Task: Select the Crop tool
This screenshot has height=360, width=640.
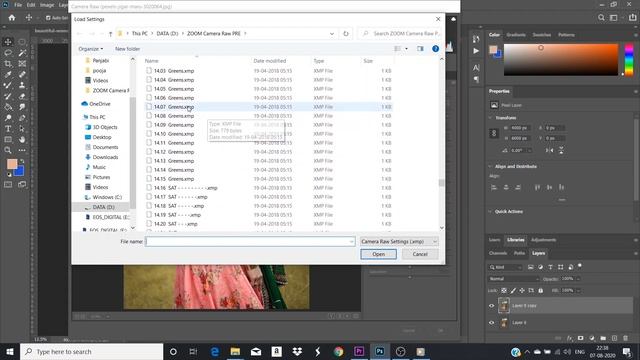Action: 8,64
